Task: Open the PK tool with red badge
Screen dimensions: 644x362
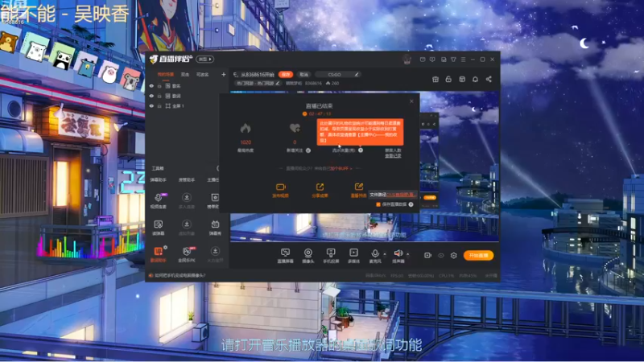Action: (x=187, y=251)
